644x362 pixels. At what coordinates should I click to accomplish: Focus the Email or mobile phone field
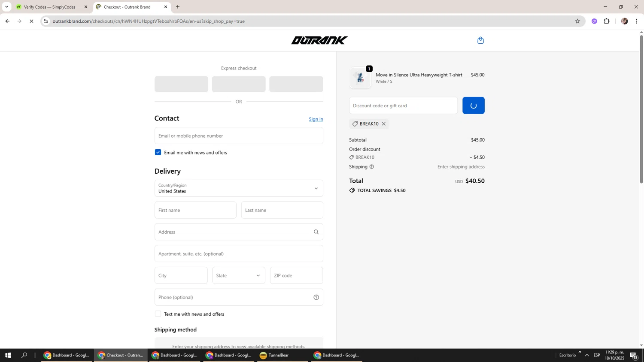point(239,136)
